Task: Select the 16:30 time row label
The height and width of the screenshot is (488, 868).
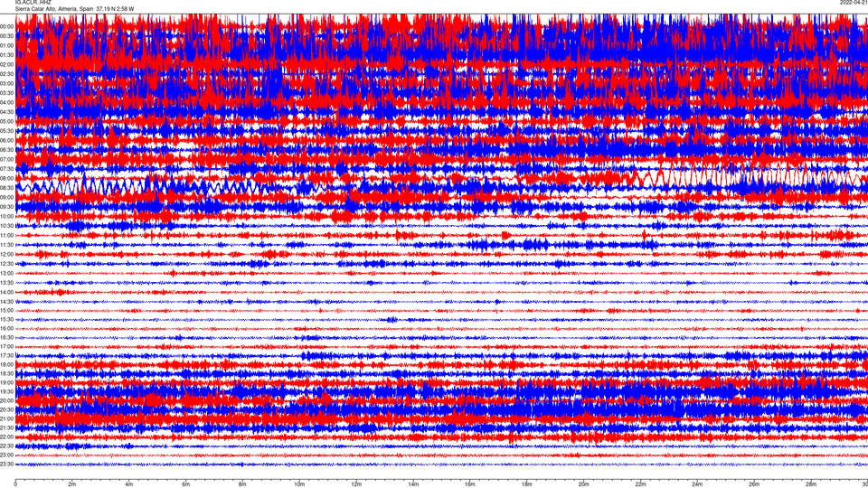Action: 6,337
